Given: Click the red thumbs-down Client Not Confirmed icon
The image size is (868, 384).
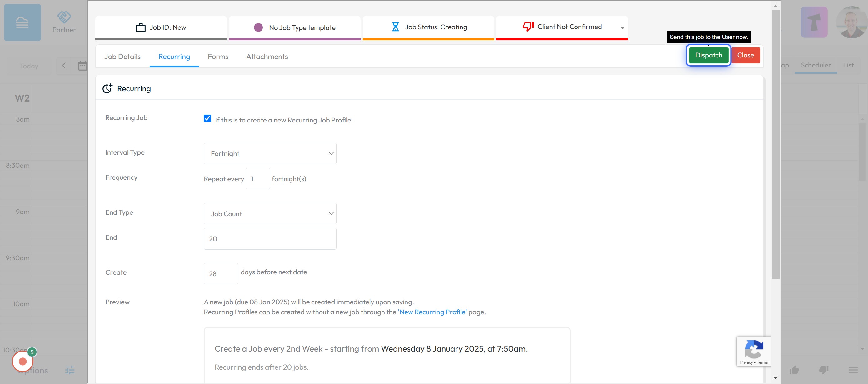Looking at the screenshot, I should 528,27.
